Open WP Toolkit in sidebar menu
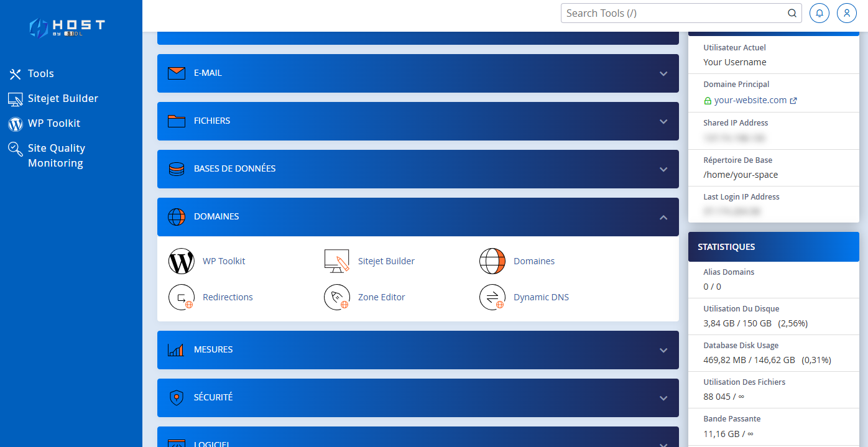Screen dimensions: 868x447 54,123
